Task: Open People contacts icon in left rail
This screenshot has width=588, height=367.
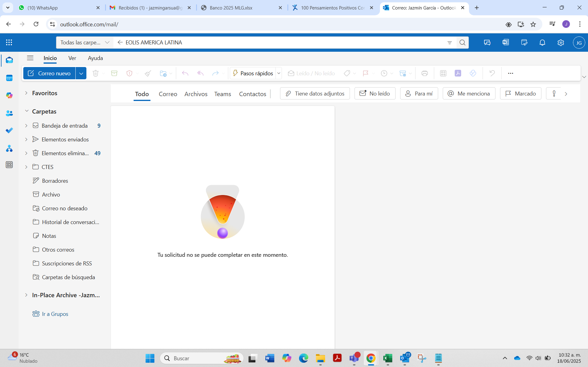Action: [x=9, y=113]
